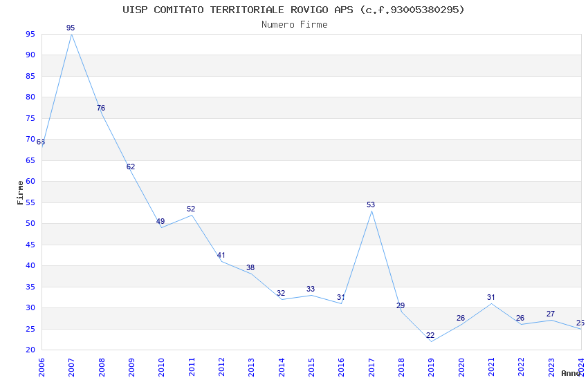Select the 52 data label for 2011

point(191,209)
